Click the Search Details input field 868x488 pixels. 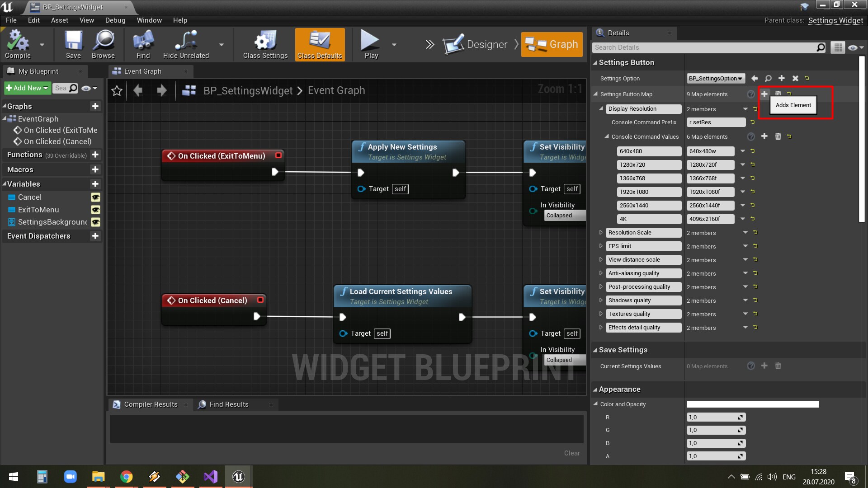click(x=705, y=47)
